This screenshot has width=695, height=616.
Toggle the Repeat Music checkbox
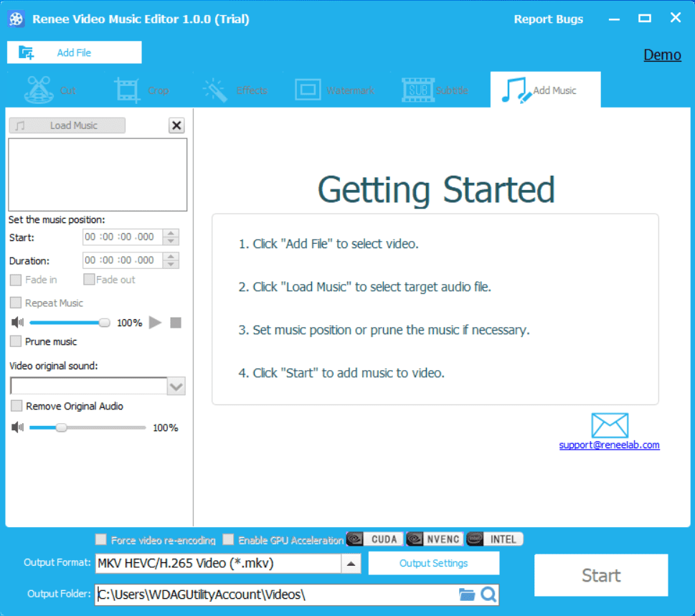point(16,303)
